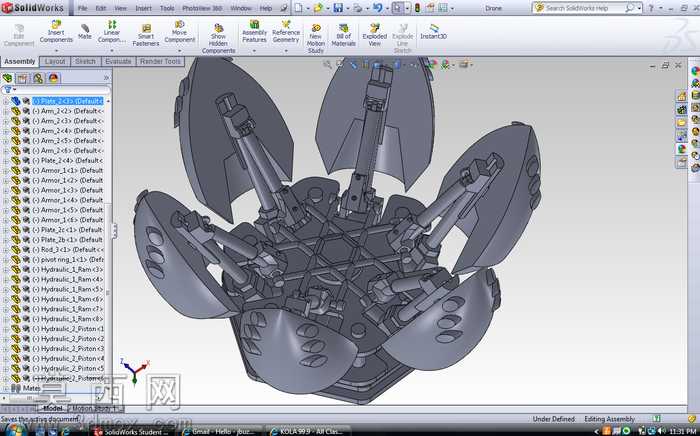Select Armor_1<4> in the feature tree
Image resolution: width=700 pixels, height=436 pixels.
[x=67, y=200]
